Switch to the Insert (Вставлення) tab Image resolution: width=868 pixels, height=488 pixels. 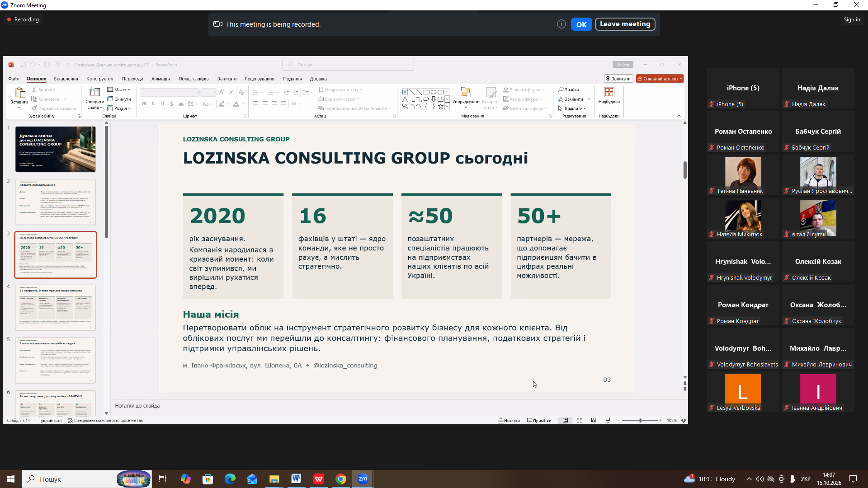(x=66, y=79)
